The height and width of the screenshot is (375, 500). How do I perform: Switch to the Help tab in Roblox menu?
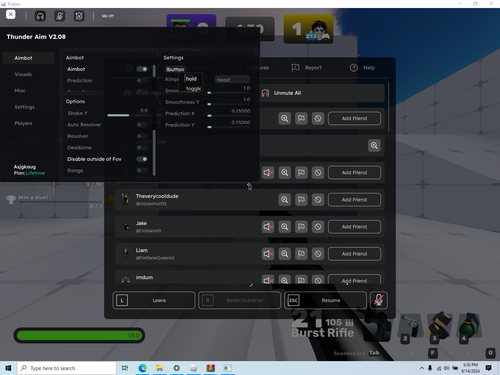click(363, 68)
